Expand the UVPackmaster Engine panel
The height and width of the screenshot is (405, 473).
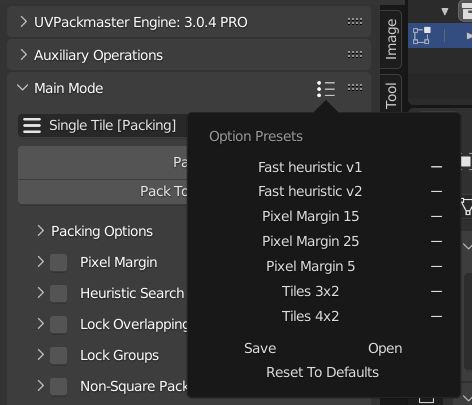(x=23, y=22)
